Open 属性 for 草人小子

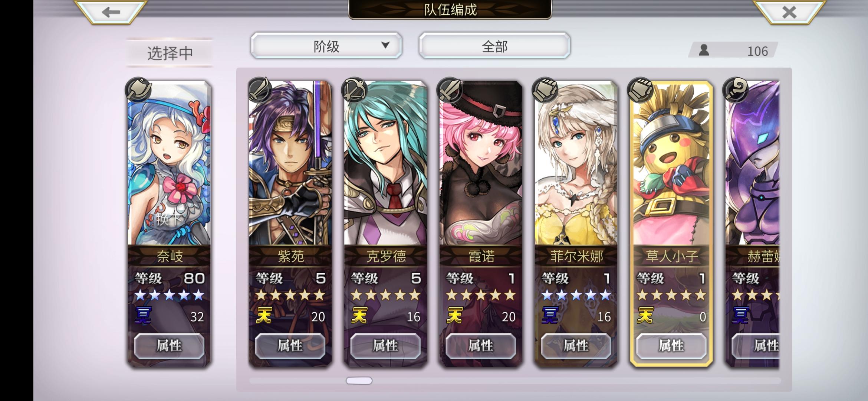(671, 346)
